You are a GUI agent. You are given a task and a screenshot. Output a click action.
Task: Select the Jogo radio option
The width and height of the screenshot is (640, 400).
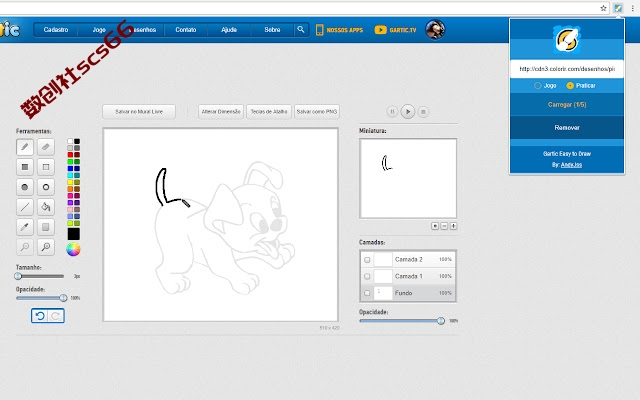(x=538, y=86)
